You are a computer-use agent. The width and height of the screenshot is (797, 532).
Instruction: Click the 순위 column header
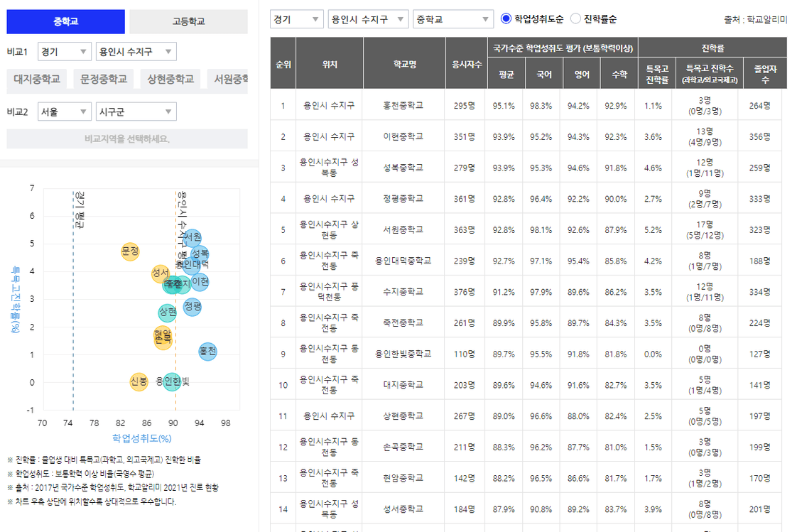pyautogui.click(x=283, y=65)
